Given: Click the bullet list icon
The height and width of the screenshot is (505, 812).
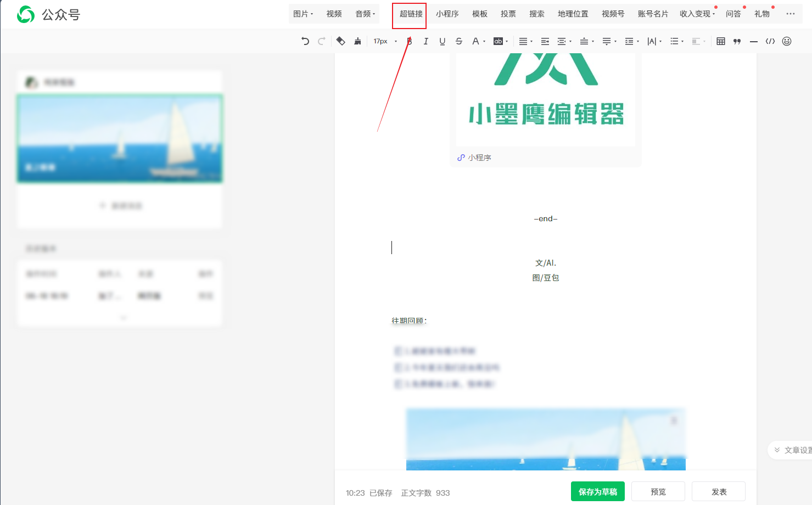Looking at the screenshot, I should 674,41.
